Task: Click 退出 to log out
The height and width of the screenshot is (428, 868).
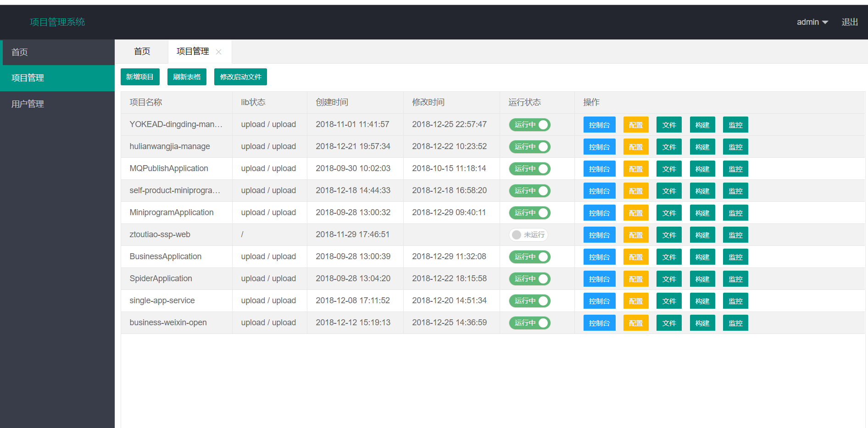Action: [850, 22]
